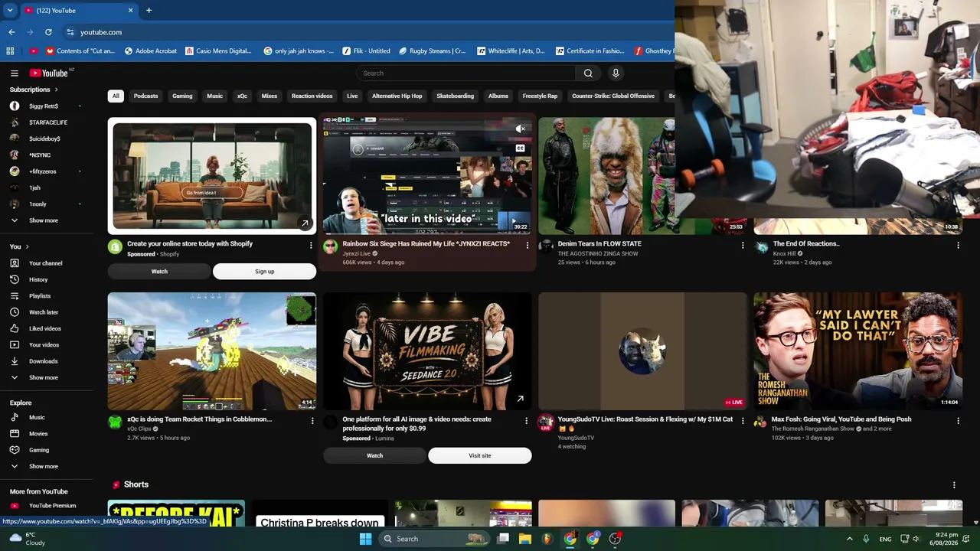This screenshot has height=551, width=980.
Task: Open the $uicideboy$ subscription channel
Action: 44,139
